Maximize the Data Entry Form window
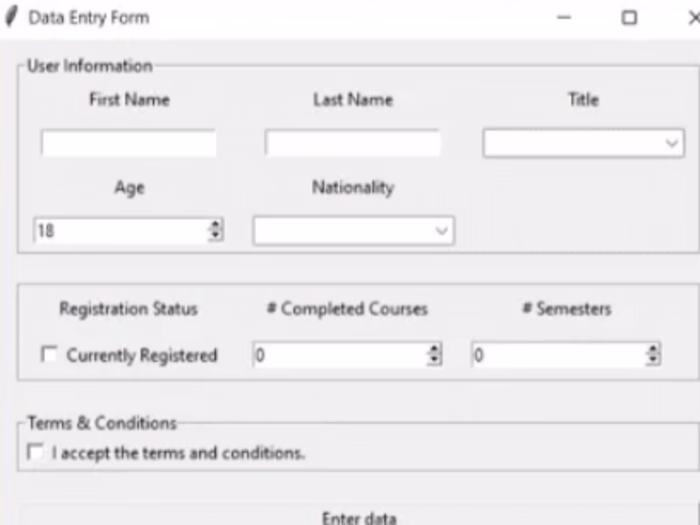Image resolution: width=700 pixels, height=525 pixels. [x=629, y=18]
